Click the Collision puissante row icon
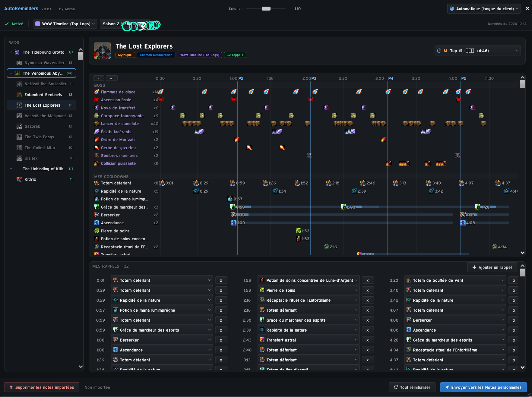The width and height of the screenshot is (532, 397). pos(97,163)
